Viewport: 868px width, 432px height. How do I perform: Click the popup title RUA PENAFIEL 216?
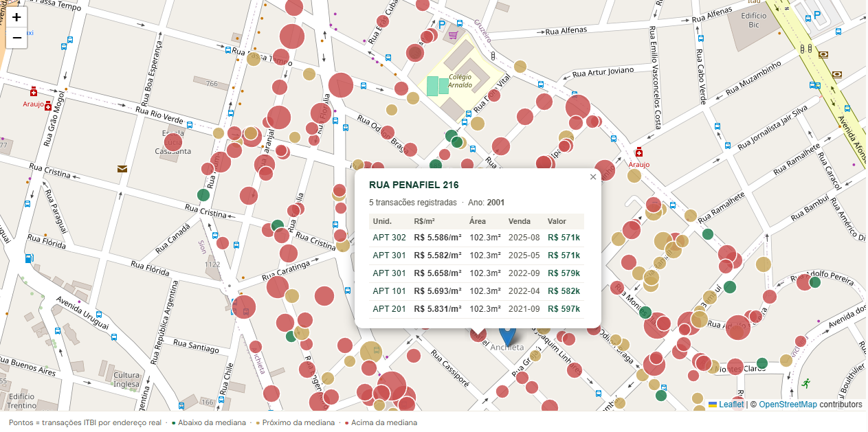[x=414, y=185]
